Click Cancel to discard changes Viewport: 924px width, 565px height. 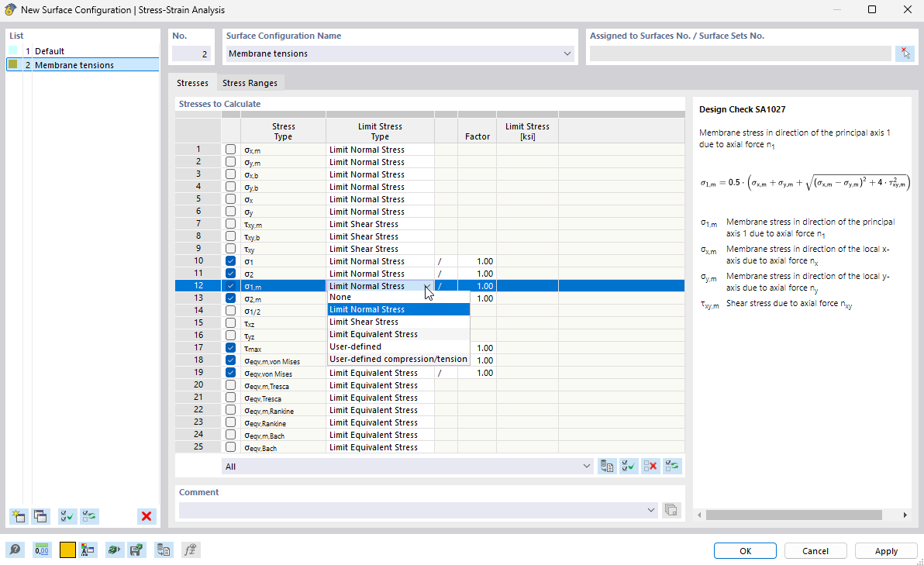coord(815,550)
